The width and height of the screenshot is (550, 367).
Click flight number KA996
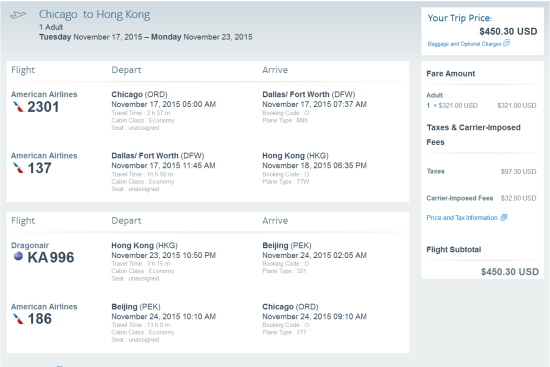(51, 257)
